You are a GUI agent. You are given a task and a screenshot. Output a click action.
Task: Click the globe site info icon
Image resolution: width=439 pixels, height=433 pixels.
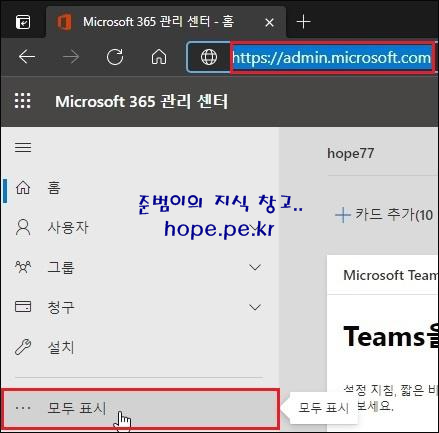click(209, 57)
